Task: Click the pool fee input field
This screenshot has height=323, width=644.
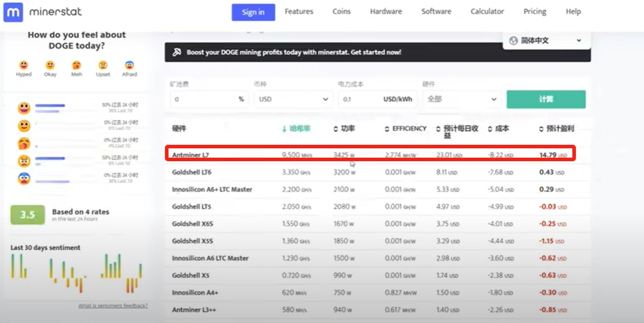Action: point(209,99)
